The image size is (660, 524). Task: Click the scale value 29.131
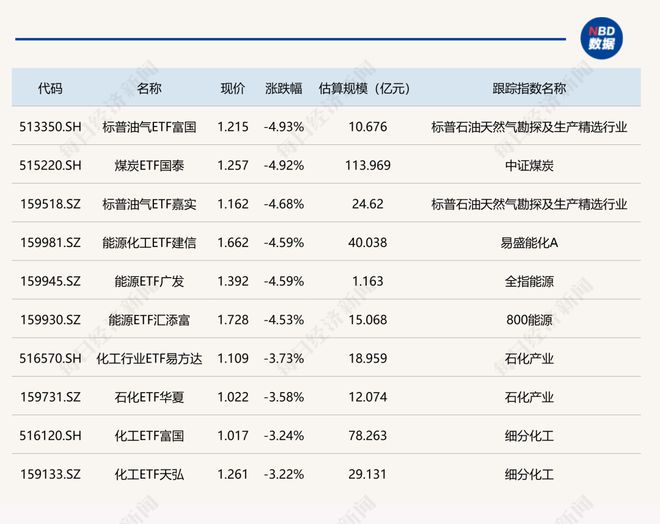tap(367, 474)
